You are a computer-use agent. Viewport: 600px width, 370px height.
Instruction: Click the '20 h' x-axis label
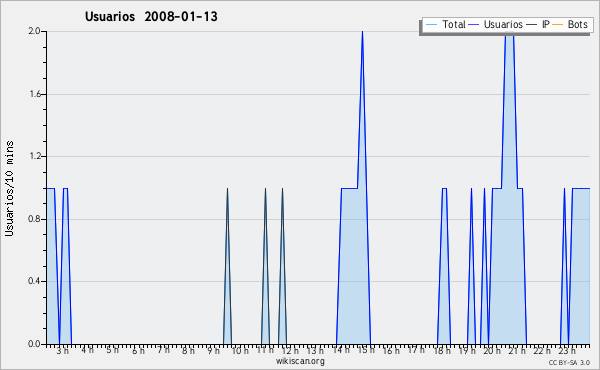click(492, 351)
